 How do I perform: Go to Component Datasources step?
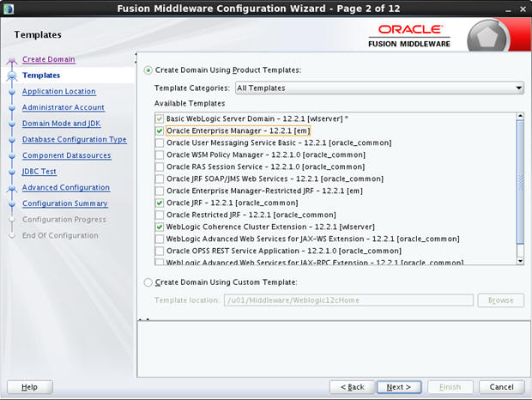67,155
